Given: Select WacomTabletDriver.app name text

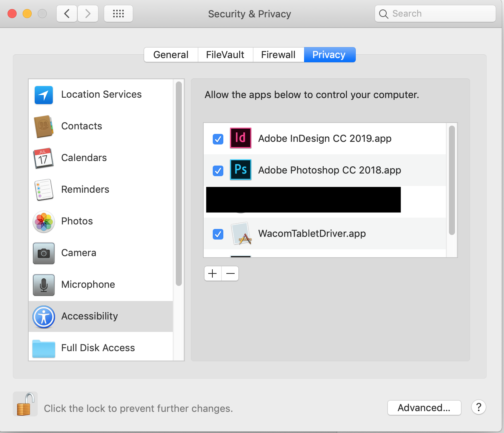Looking at the screenshot, I should (x=312, y=233).
